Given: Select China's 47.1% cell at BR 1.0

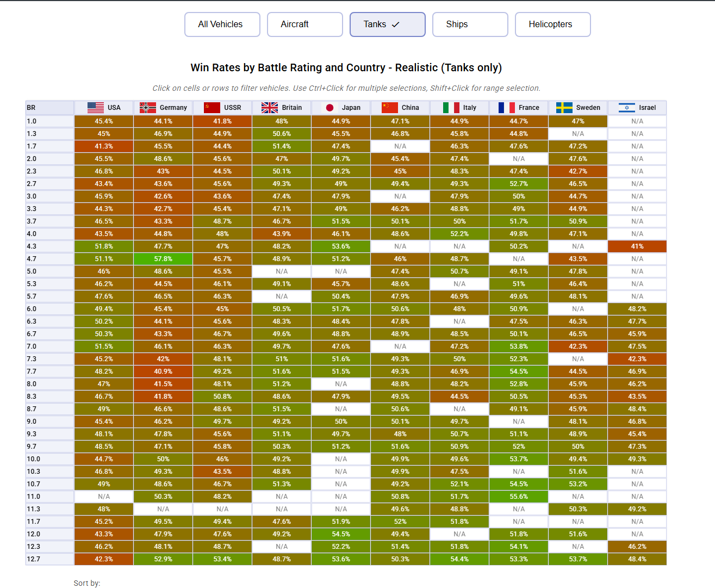Looking at the screenshot, I should 400,121.
